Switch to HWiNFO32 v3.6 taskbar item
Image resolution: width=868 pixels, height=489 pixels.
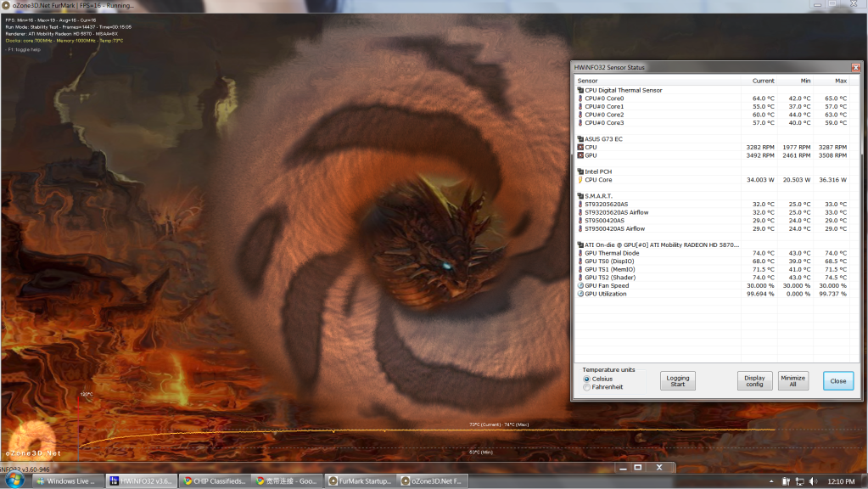(x=142, y=481)
